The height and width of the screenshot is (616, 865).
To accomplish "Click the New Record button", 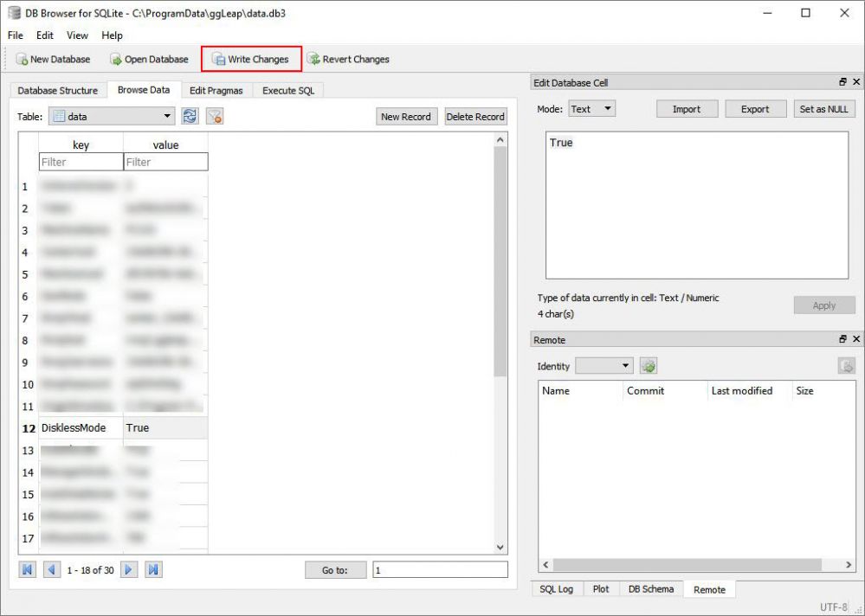I will (406, 116).
